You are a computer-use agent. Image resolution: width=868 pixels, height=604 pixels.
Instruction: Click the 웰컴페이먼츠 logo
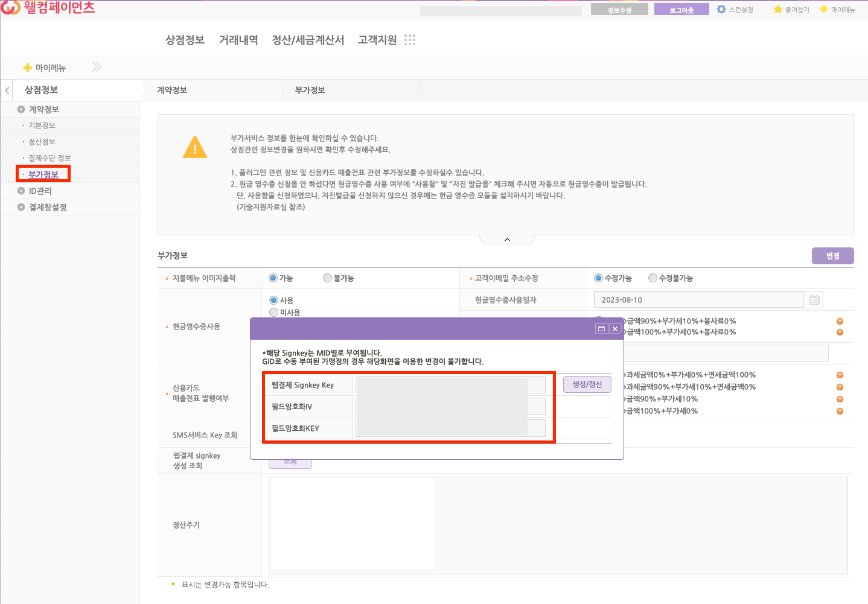[48, 7]
